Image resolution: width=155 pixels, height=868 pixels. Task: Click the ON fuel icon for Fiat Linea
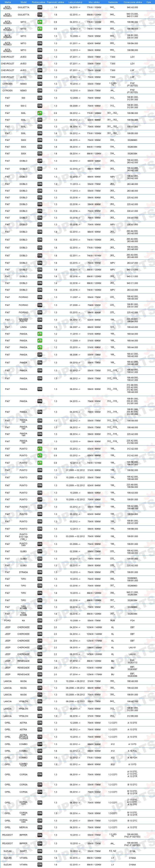(40, 327)
